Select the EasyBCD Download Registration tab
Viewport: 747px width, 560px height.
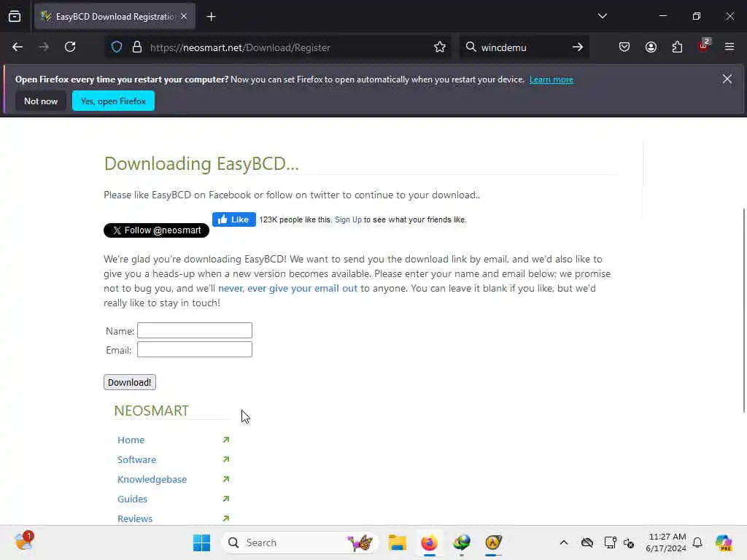(x=115, y=17)
